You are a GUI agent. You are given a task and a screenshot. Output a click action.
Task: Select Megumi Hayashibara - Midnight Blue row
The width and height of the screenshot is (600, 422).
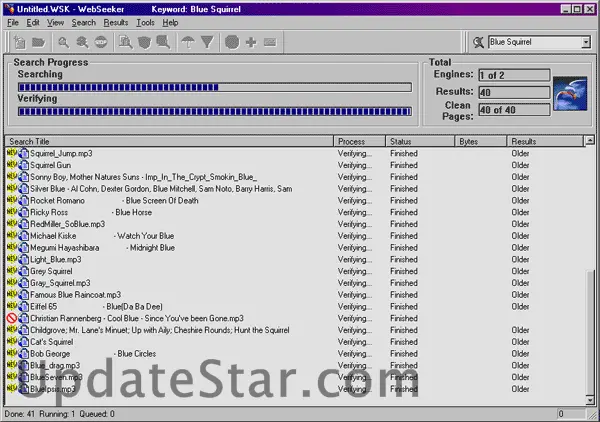click(x=295, y=248)
